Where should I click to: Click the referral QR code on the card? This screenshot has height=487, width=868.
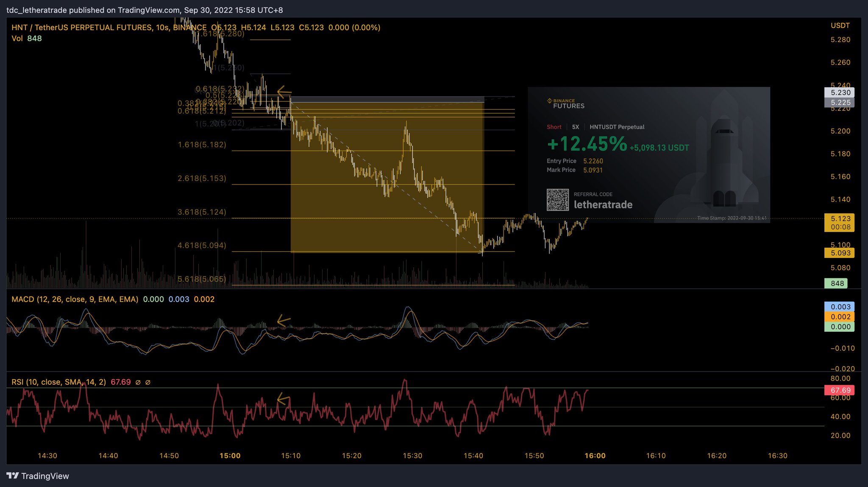(x=558, y=200)
